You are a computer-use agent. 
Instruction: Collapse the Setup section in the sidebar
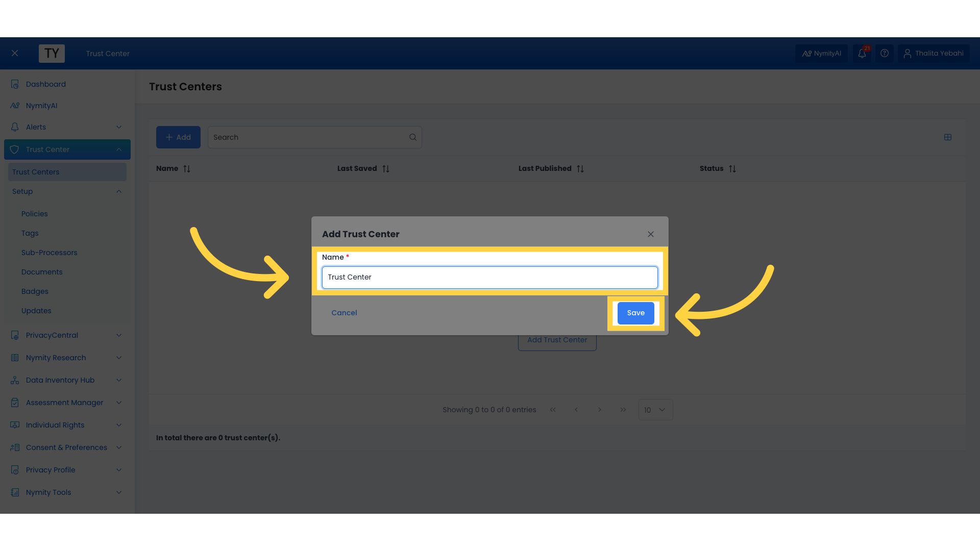coord(118,191)
